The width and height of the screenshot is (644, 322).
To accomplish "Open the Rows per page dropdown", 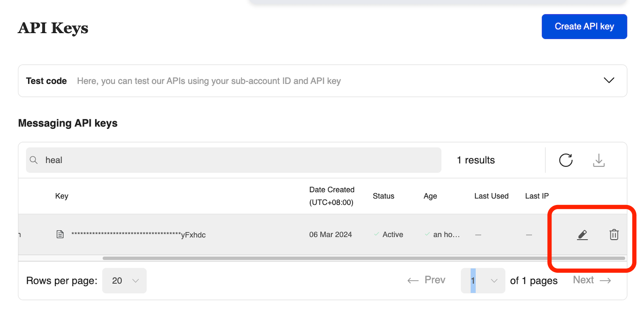I will [x=124, y=281].
